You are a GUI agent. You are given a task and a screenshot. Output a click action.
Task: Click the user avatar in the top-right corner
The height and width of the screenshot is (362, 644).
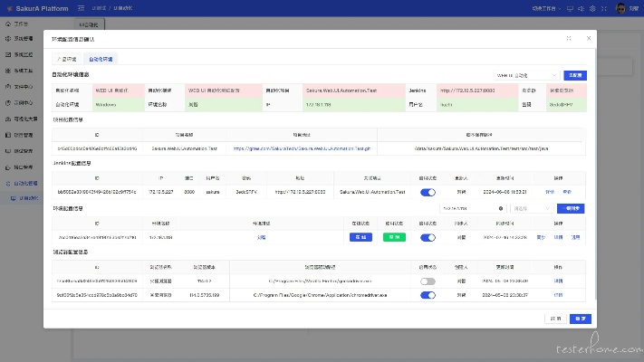point(621,8)
